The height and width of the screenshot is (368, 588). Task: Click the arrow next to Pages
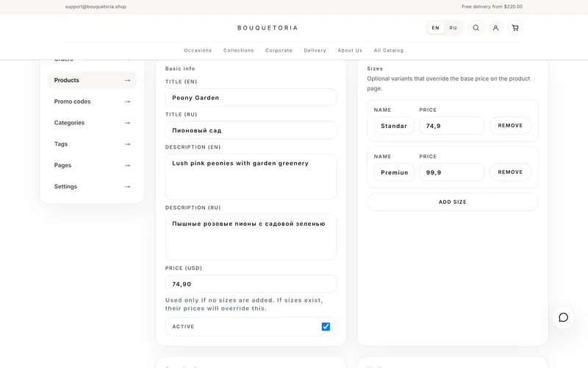[127, 165]
